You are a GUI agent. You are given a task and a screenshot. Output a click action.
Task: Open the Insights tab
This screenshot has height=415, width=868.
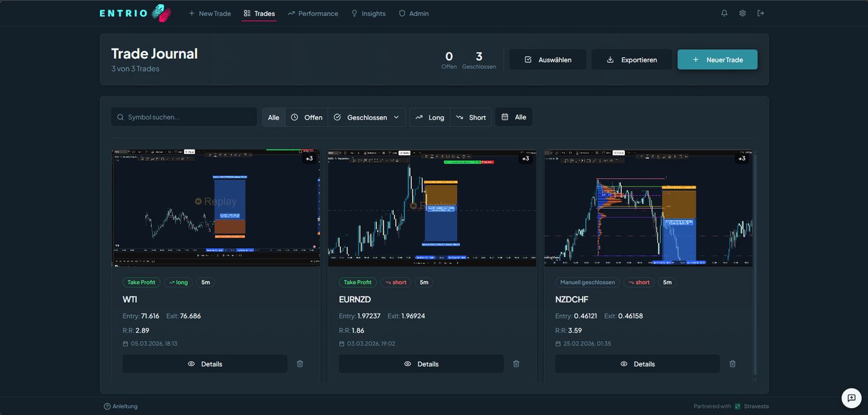(x=368, y=13)
